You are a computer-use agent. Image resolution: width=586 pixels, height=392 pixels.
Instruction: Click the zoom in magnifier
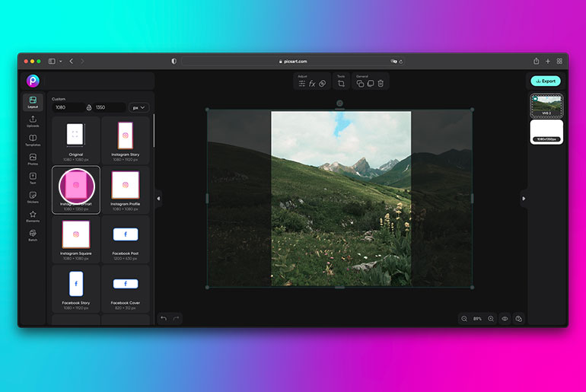tap(491, 319)
